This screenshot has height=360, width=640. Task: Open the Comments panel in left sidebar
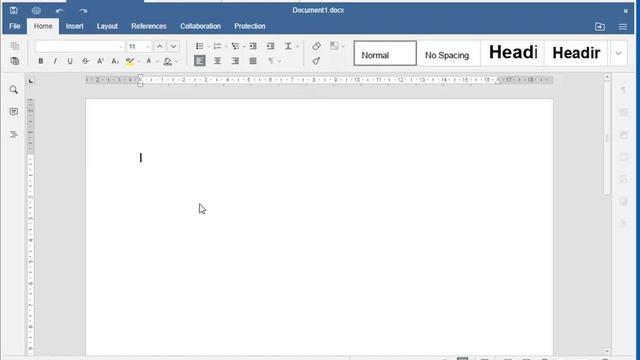[13, 112]
